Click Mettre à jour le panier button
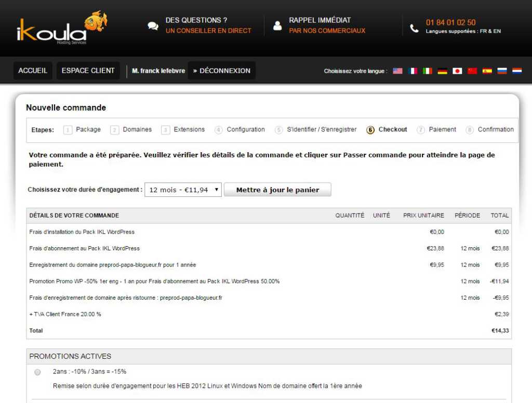 point(277,190)
